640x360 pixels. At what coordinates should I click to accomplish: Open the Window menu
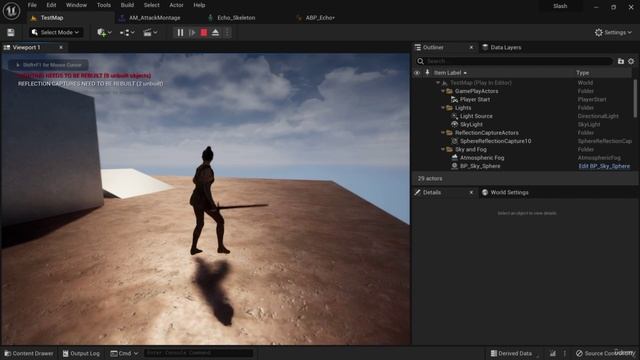[76, 5]
